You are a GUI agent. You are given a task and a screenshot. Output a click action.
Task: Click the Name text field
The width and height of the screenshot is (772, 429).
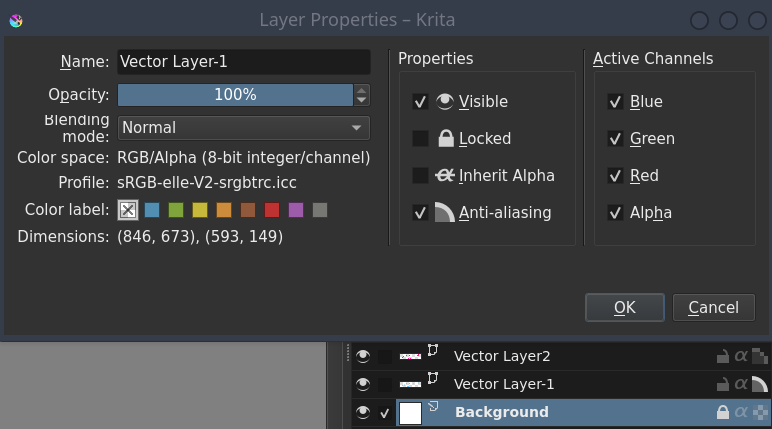coord(244,62)
